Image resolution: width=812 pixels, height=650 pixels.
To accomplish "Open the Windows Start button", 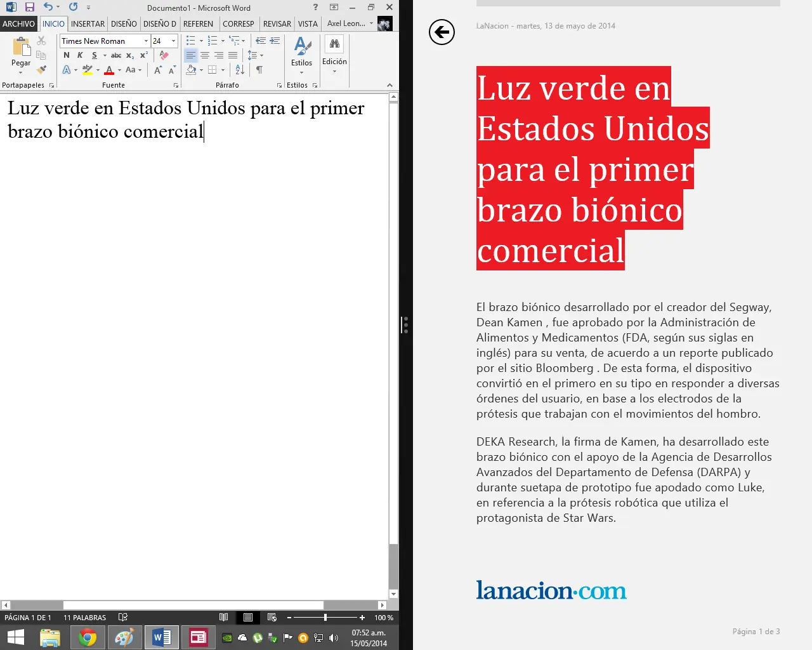I will click(15, 637).
